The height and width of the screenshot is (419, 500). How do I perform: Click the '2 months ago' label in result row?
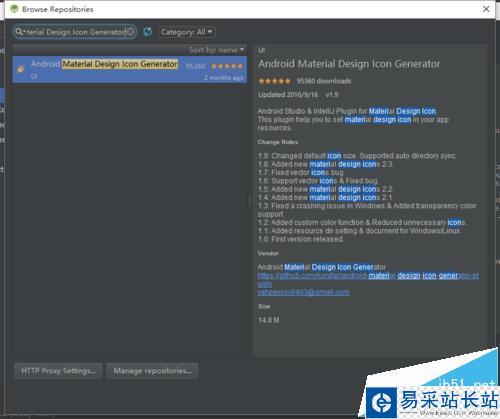[x=224, y=78]
